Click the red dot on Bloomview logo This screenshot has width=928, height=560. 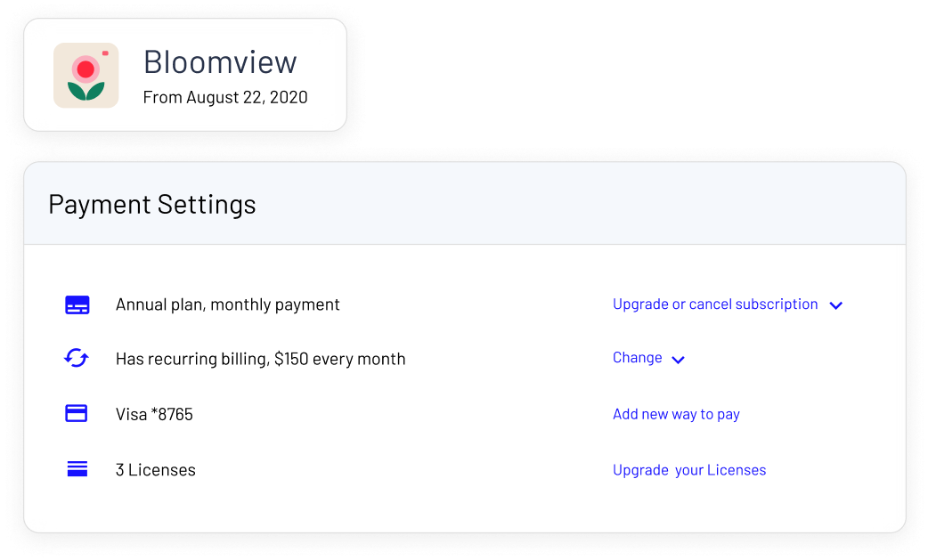pyautogui.click(x=85, y=69)
